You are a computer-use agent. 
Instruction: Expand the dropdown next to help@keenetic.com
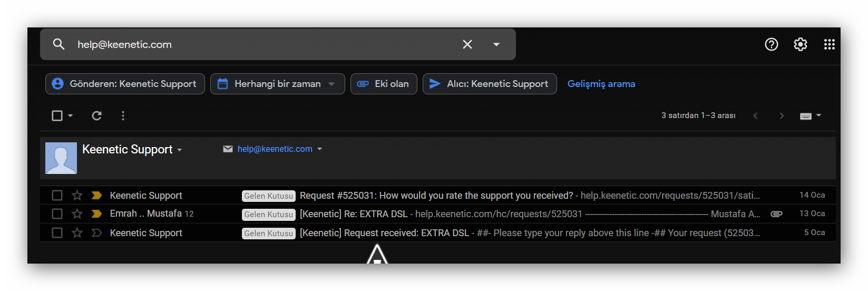click(319, 149)
